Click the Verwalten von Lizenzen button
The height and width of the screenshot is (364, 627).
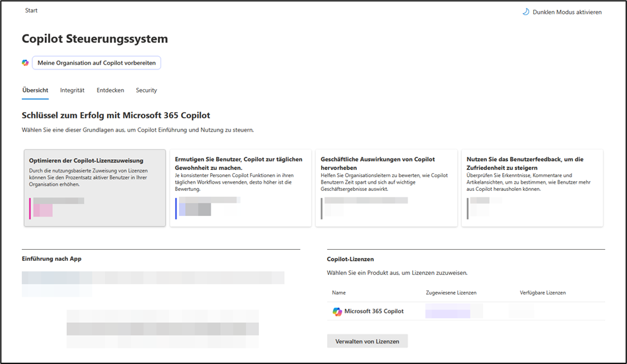pyautogui.click(x=367, y=341)
